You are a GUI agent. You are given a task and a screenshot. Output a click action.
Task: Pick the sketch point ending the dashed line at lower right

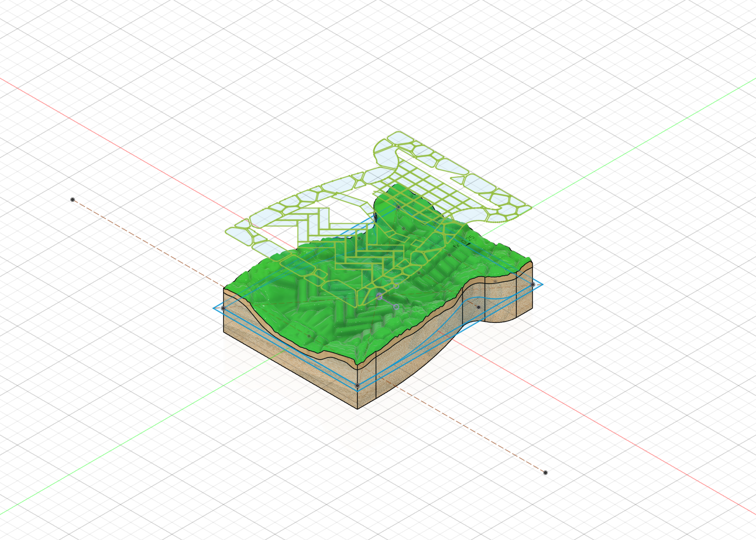(545, 473)
